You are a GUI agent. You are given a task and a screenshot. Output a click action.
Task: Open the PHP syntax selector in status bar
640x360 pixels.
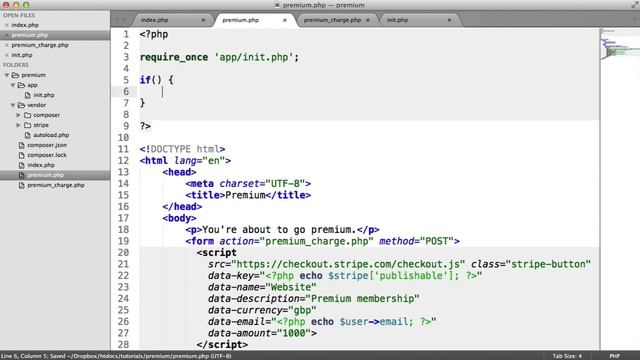615,356
